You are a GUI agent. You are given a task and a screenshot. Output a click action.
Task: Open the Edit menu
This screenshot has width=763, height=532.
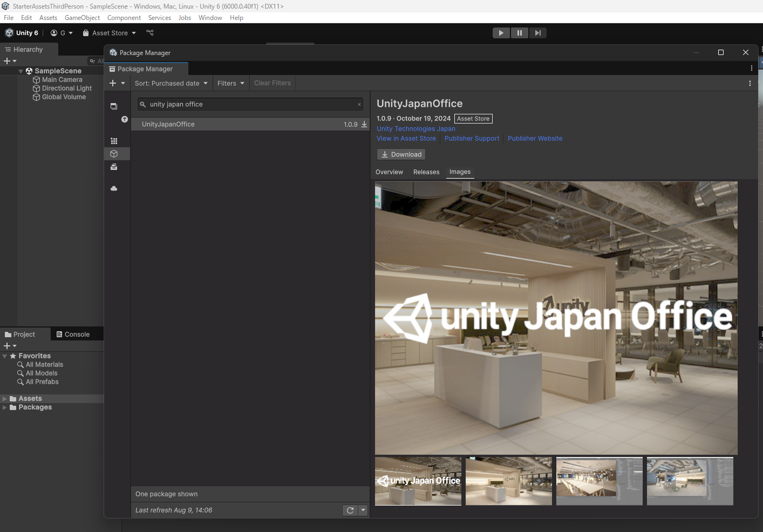(x=26, y=18)
